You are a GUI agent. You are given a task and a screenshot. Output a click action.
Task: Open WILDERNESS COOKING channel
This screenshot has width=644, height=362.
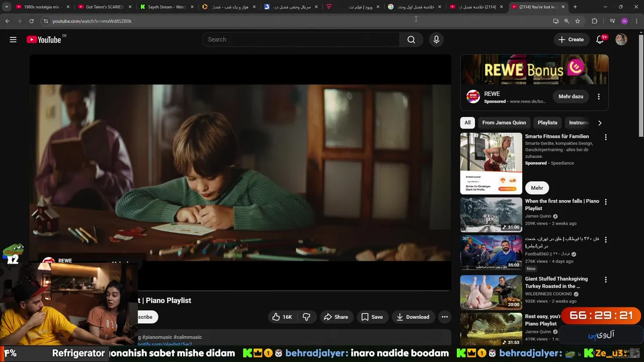pyautogui.click(x=548, y=294)
